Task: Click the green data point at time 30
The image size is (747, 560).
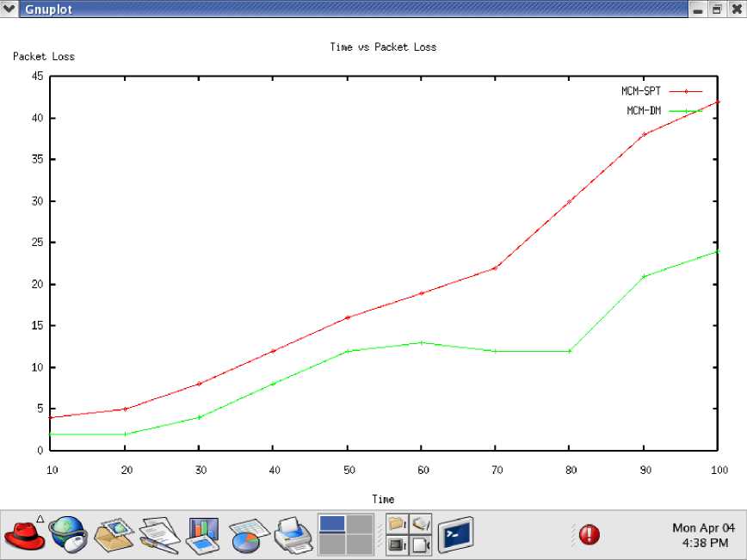Action: tap(199, 417)
